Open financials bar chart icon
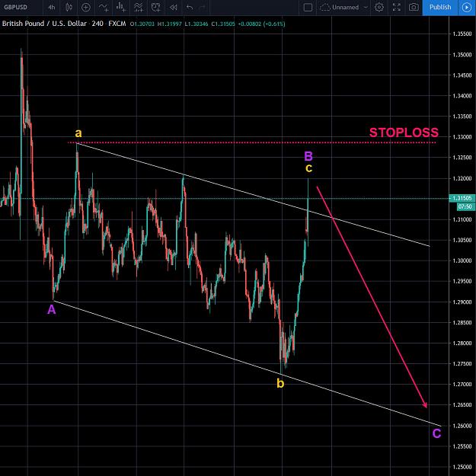This screenshot has height=476, width=476. tap(121, 8)
